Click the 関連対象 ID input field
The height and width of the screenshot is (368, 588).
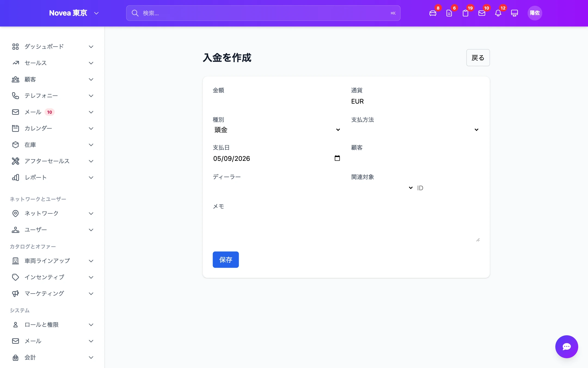pos(448,188)
